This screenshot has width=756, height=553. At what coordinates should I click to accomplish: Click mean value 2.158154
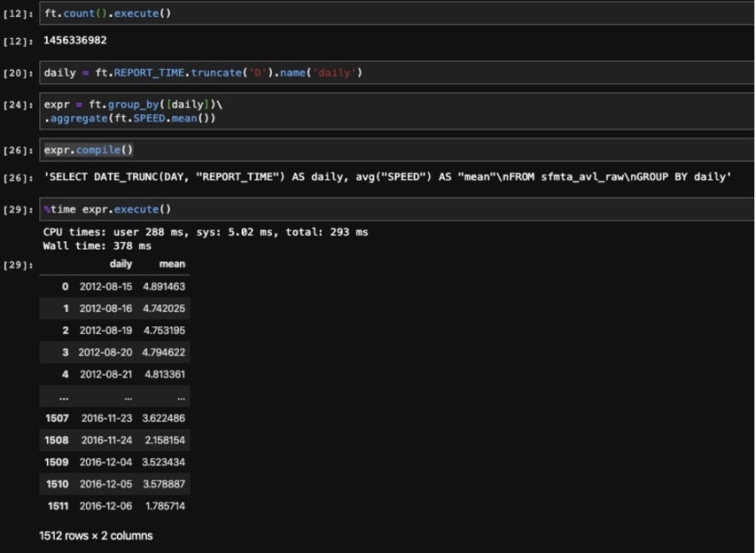[x=165, y=440]
